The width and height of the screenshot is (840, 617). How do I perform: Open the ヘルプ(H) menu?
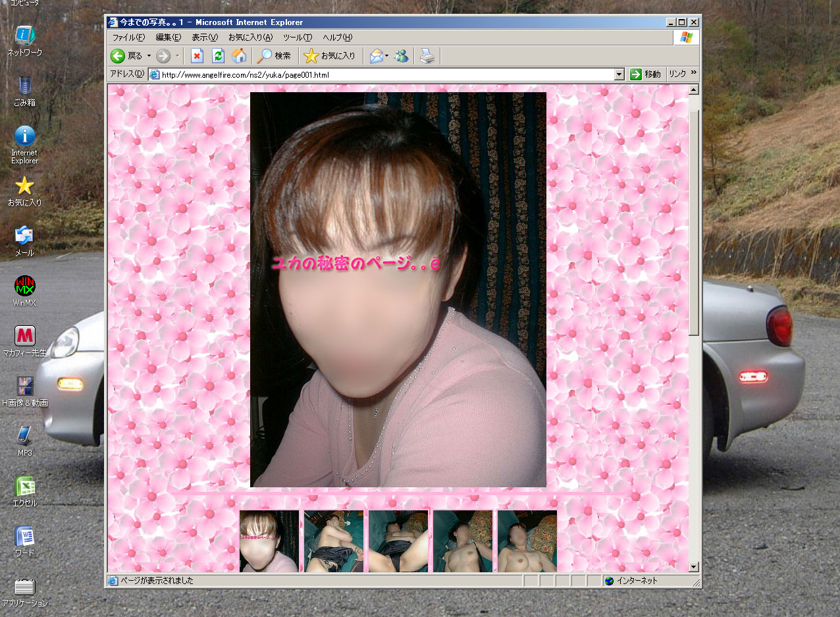337,38
